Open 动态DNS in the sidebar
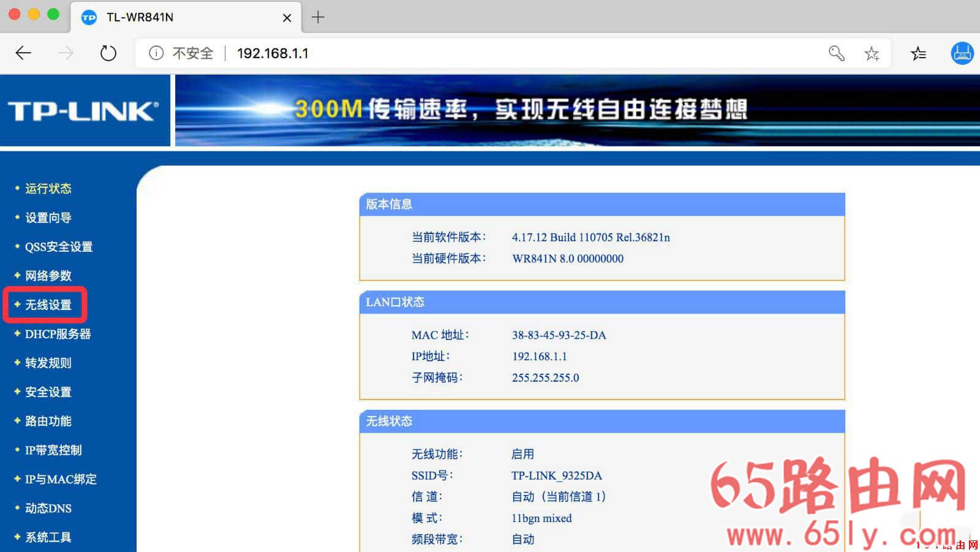The width and height of the screenshot is (980, 552). point(48,509)
